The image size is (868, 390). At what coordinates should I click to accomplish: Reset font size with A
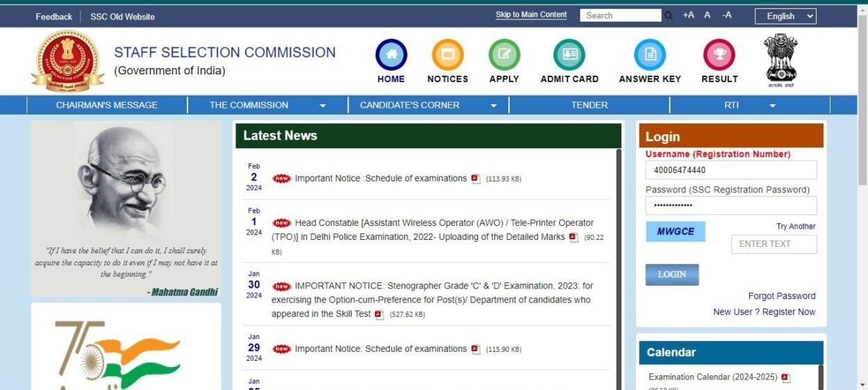(708, 15)
